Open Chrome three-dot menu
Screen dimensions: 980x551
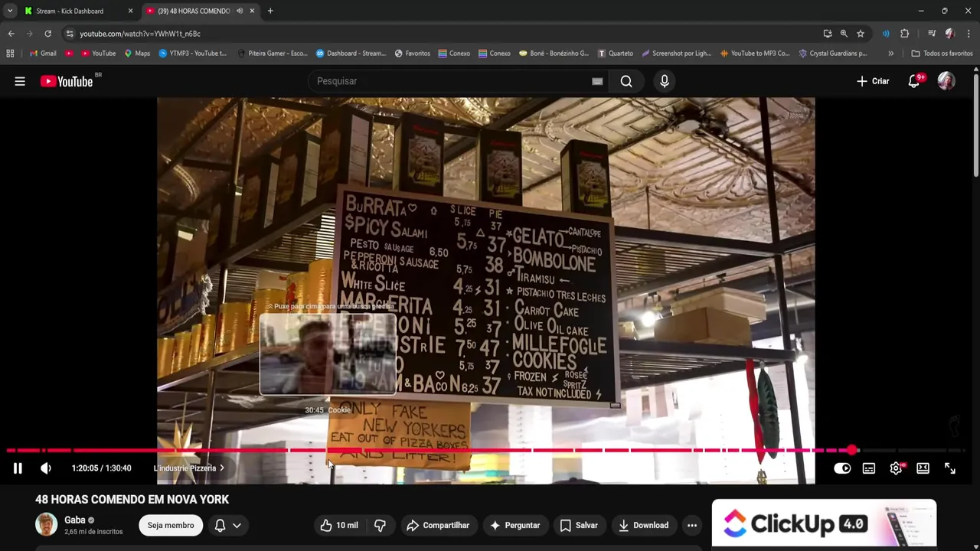pos(969,34)
